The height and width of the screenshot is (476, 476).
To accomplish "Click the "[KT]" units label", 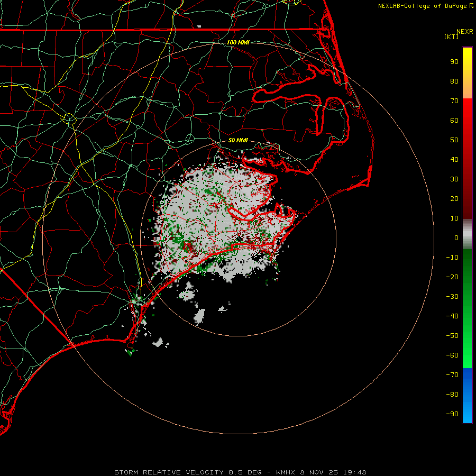I will 452,36.
